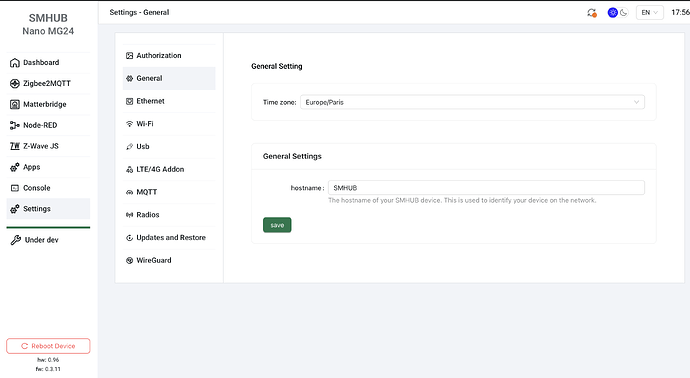Click the General gear icon
This screenshot has height=378, width=690.
point(129,78)
